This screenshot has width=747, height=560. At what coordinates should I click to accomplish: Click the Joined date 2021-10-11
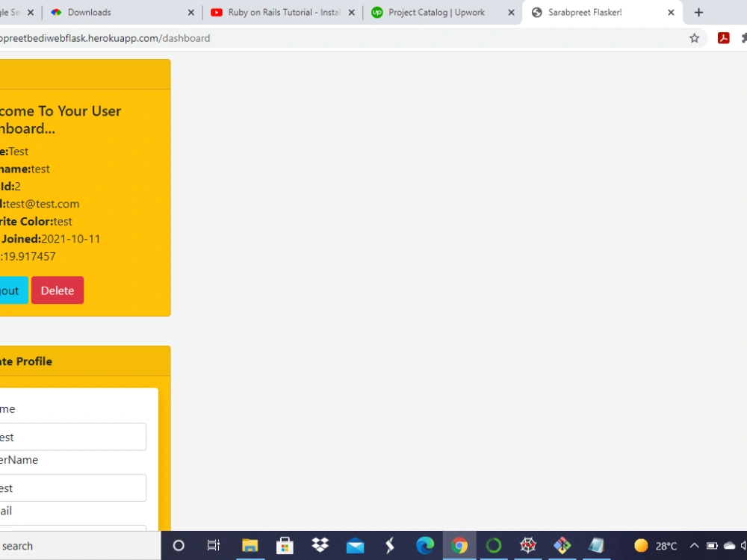click(x=71, y=239)
